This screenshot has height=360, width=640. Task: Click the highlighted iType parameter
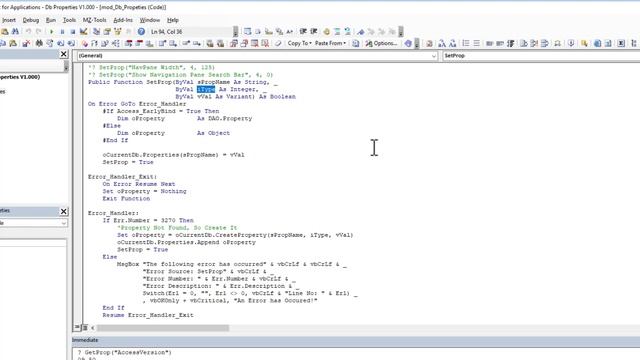(206, 89)
